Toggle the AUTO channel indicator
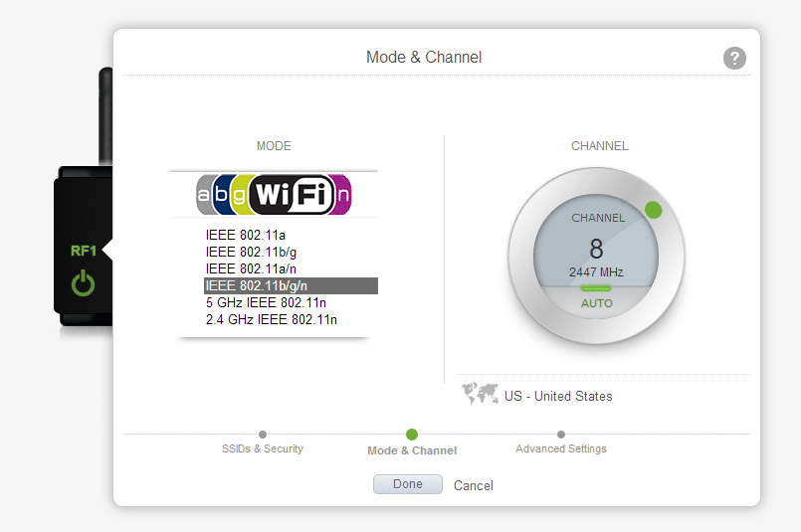 (x=596, y=298)
